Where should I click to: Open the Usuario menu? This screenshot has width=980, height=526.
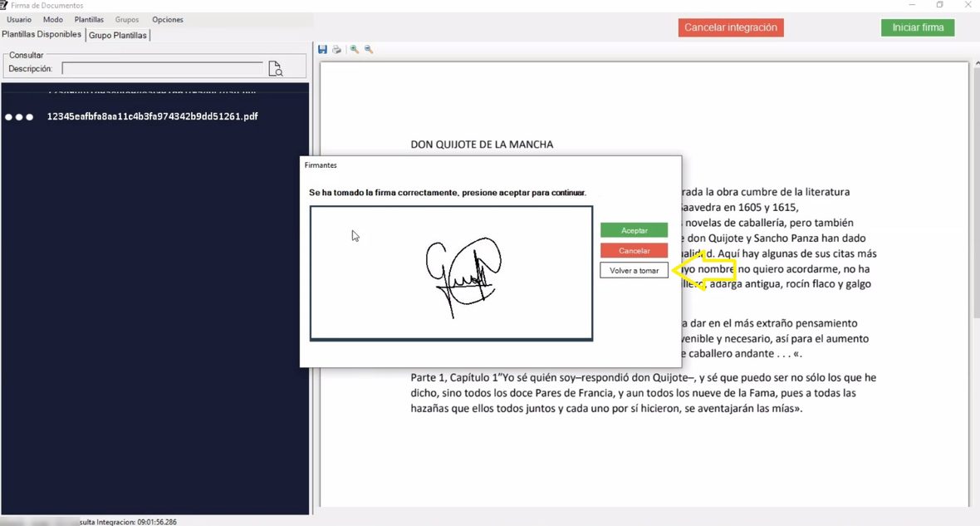click(x=19, y=19)
